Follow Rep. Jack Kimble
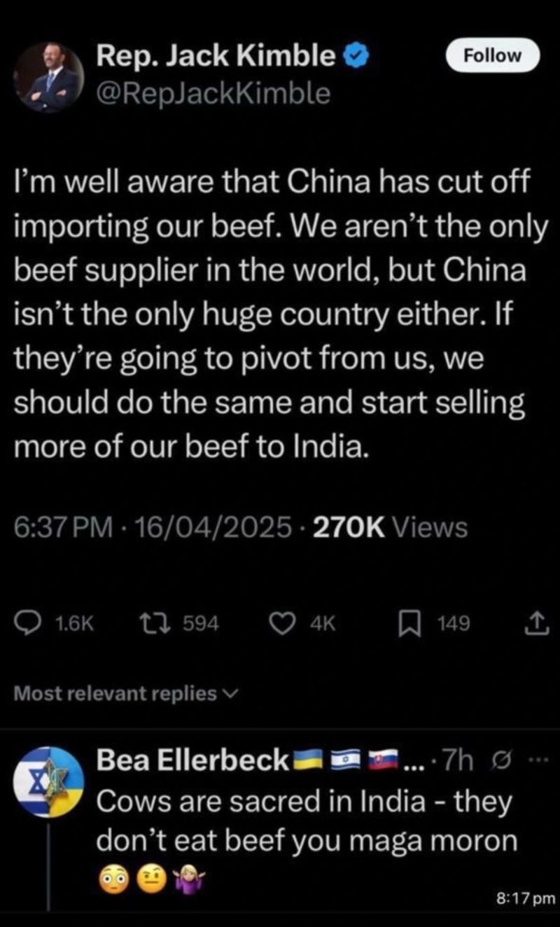 tap(493, 55)
